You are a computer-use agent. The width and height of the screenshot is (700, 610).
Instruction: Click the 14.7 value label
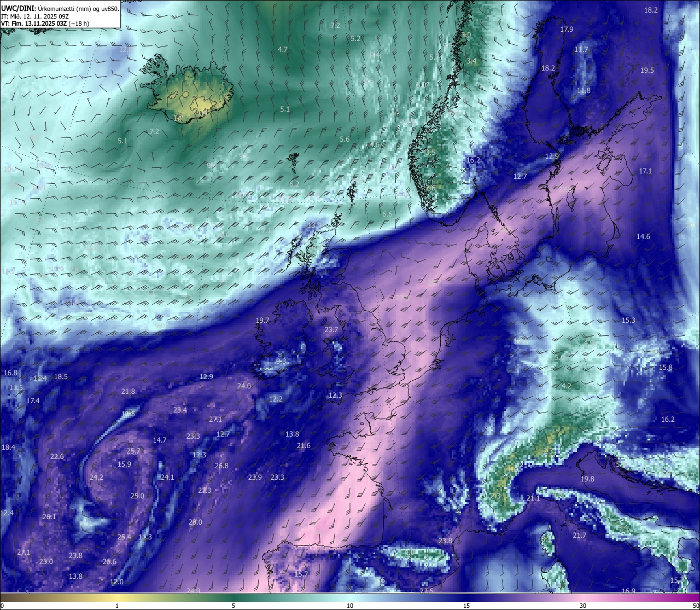click(160, 440)
